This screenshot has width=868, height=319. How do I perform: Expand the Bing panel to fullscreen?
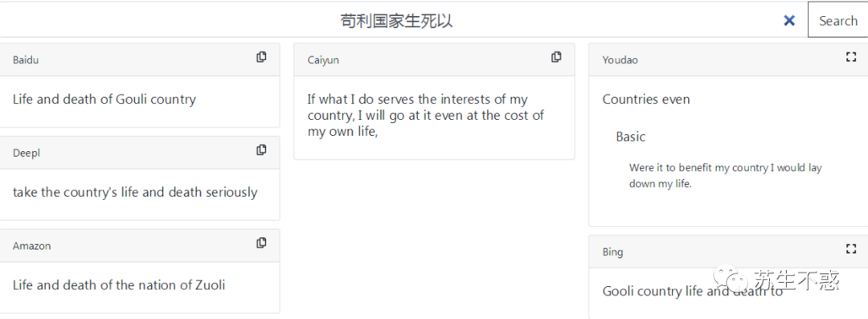click(x=851, y=248)
